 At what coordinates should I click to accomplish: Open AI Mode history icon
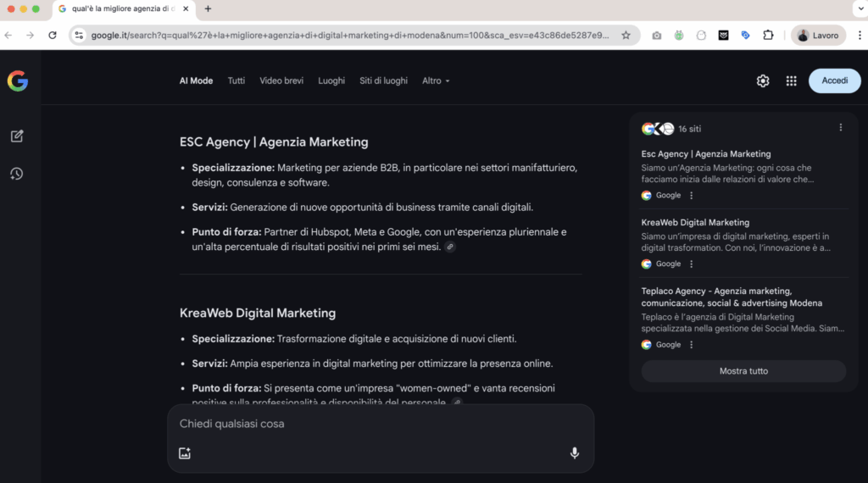coord(17,174)
